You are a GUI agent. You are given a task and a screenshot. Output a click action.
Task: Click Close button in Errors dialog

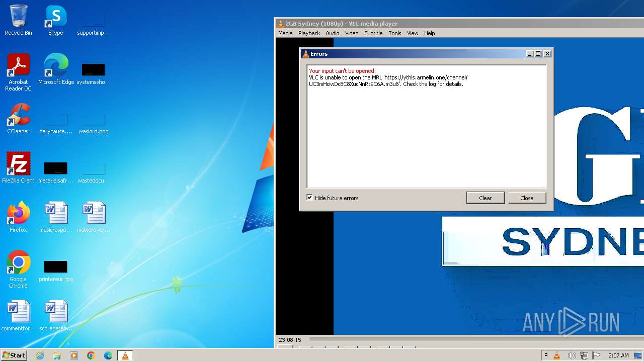point(527,198)
